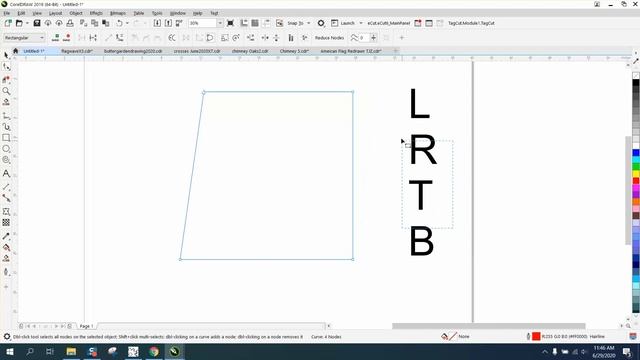Image resolution: width=640 pixels, height=360 pixels.
Task: Switch to the chimney Oaks2.cdr tab
Action: click(x=250, y=51)
